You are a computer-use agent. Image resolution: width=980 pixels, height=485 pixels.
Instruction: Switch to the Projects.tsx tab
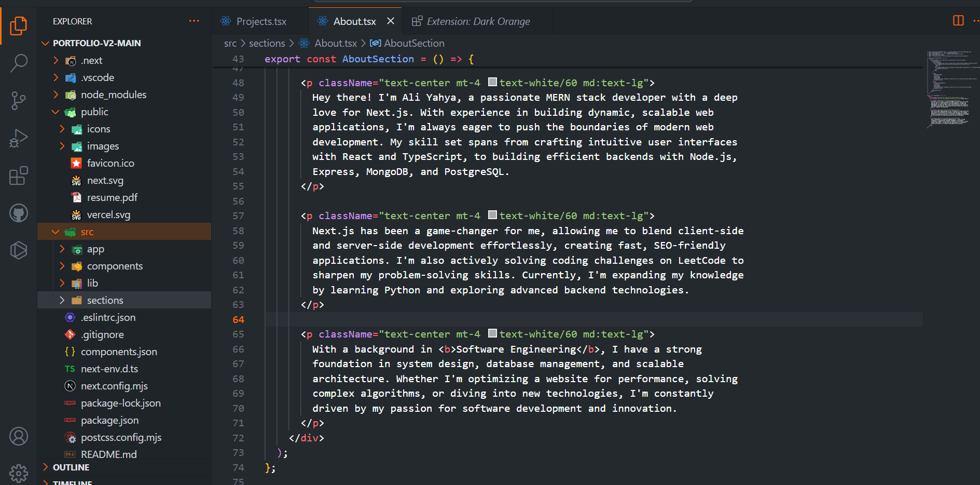click(261, 21)
